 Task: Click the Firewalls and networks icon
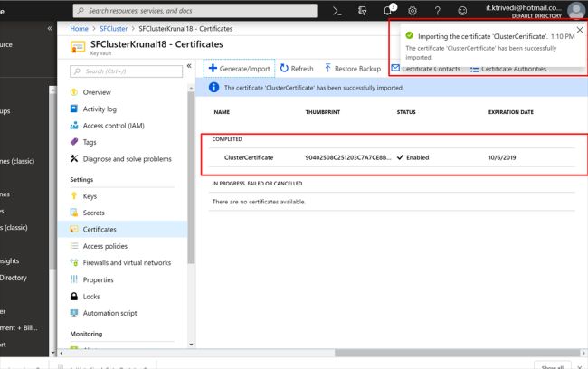tap(74, 262)
